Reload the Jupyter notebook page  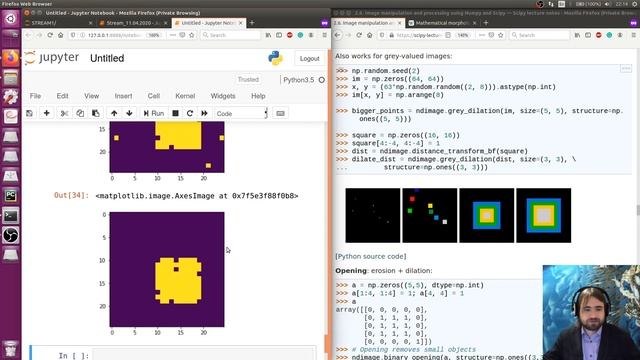[50, 35]
